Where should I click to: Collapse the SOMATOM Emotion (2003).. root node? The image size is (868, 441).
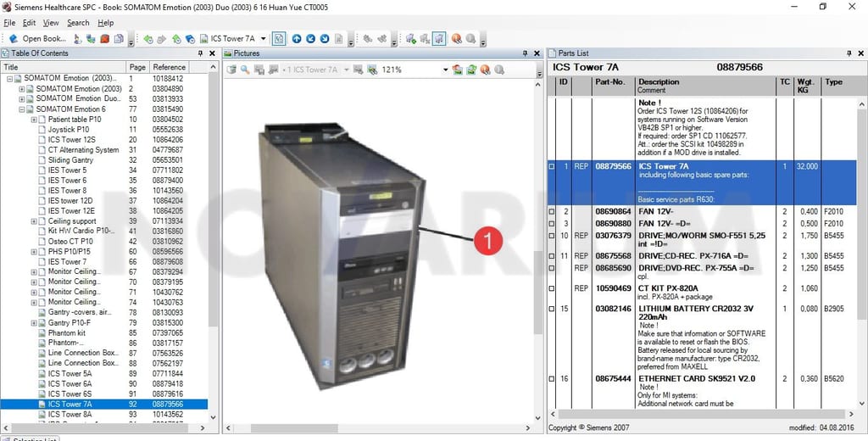9,79
